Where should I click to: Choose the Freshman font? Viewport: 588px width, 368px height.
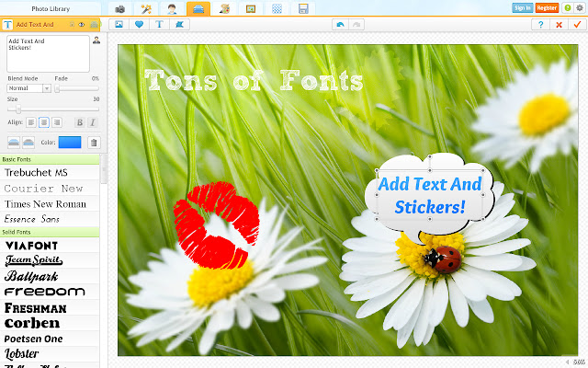(50, 307)
